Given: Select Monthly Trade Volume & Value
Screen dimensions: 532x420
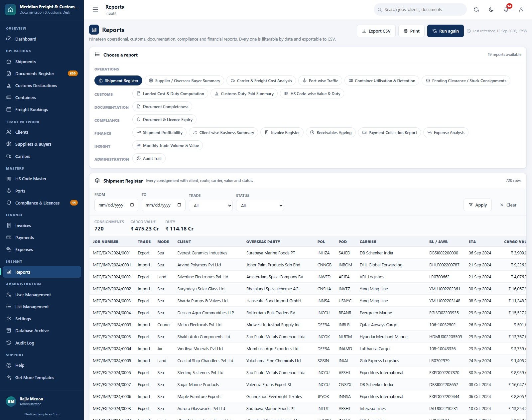Looking at the screenshot, I should tap(168, 145).
